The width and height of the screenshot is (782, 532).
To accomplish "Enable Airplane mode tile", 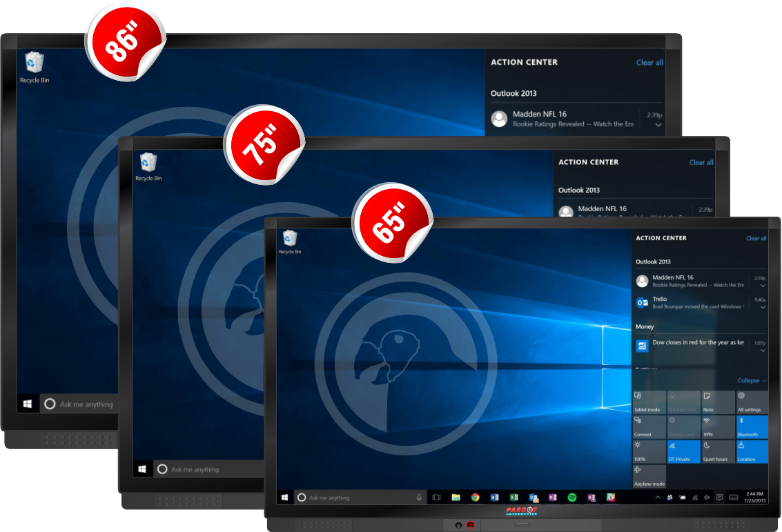I will (x=649, y=475).
